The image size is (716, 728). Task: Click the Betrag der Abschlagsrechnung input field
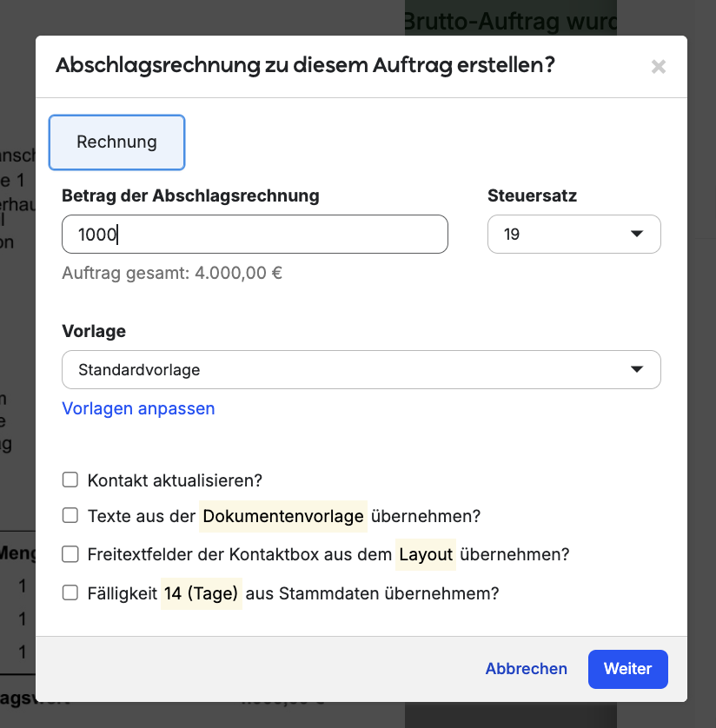coord(255,235)
